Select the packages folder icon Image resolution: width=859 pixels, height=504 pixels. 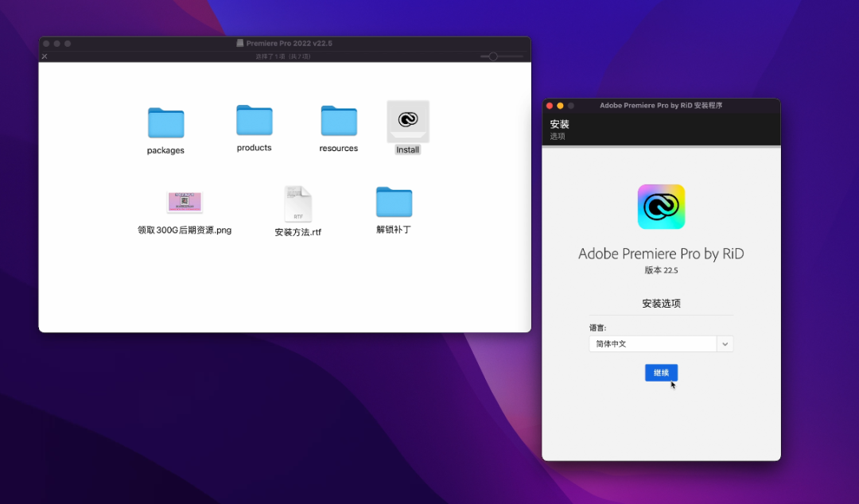tap(165, 122)
